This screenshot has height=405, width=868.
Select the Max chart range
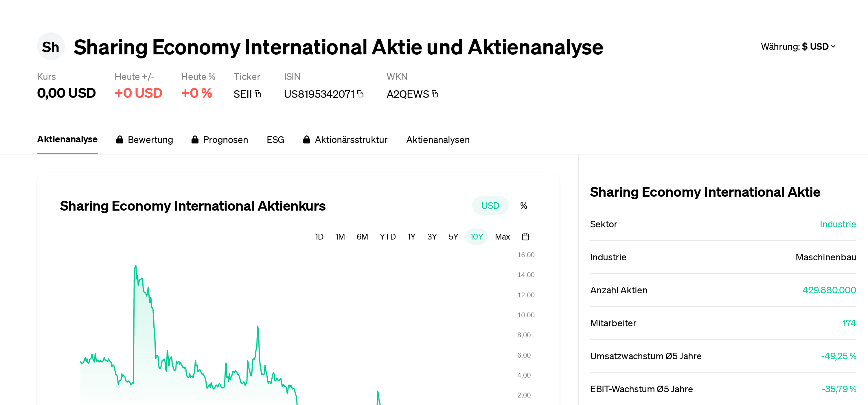[x=502, y=237]
